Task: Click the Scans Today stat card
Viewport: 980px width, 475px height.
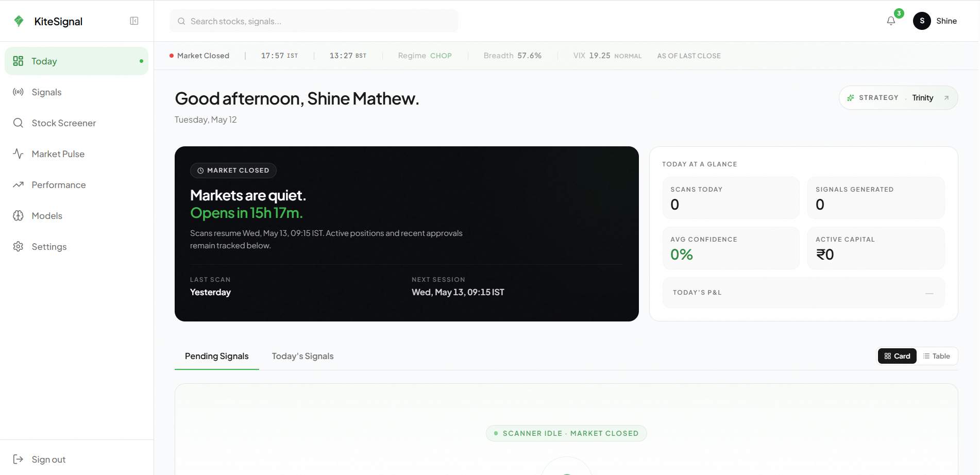Action: coord(731,198)
